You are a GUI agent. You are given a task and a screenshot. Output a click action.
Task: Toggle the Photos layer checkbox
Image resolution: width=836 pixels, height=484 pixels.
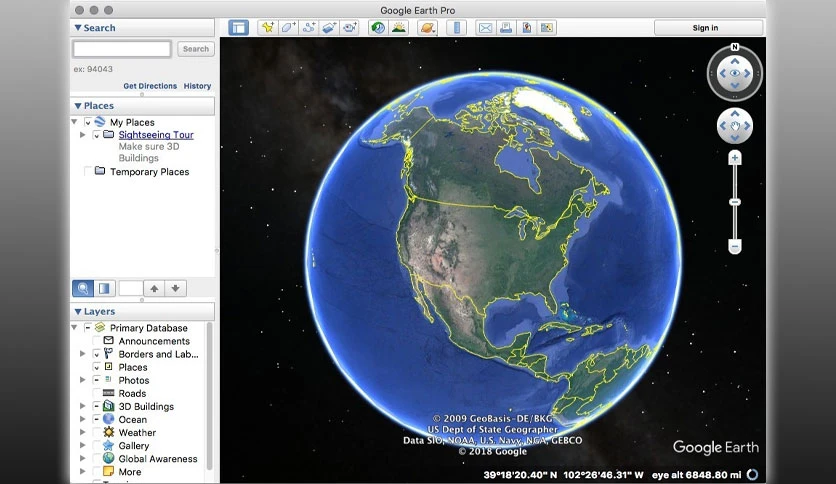[97, 380]
